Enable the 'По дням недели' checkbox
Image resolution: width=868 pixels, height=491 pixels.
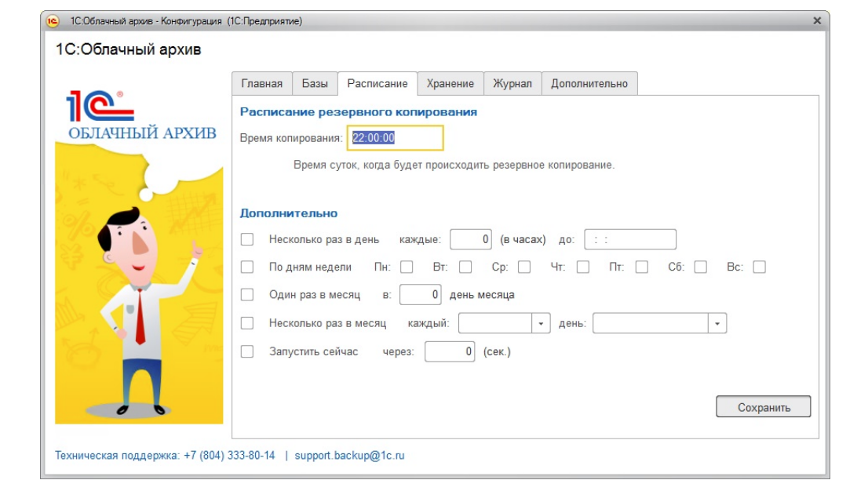pos(247,267)
